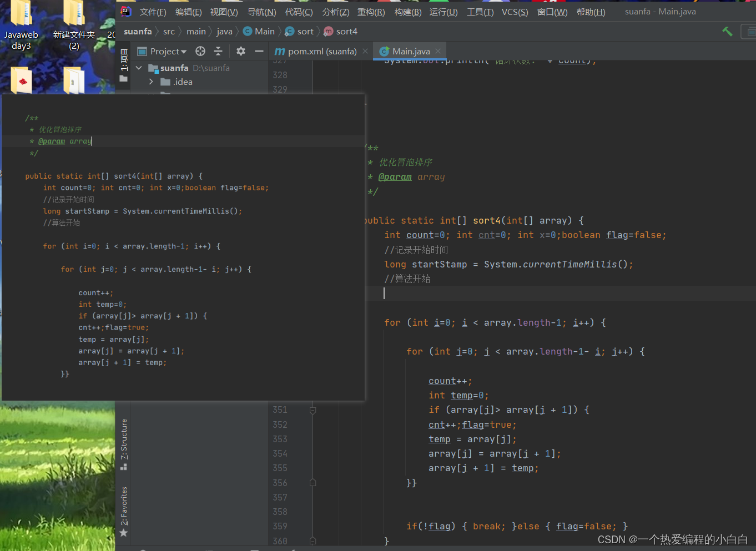Open the VCS(S) menu
756x551 pixels.
(515, 12)
